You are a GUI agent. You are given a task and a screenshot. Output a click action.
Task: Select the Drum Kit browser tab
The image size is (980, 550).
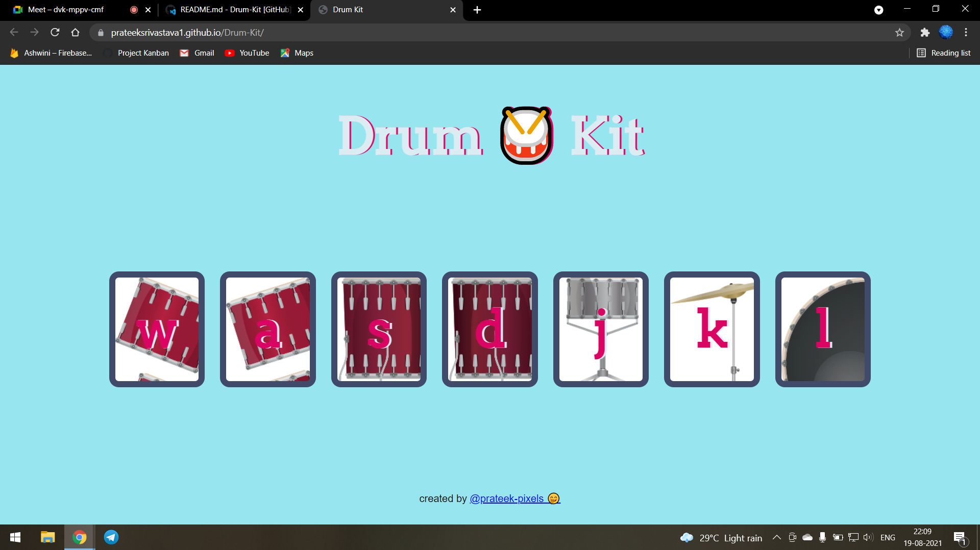pyautogui.click(x=386, y=10)
